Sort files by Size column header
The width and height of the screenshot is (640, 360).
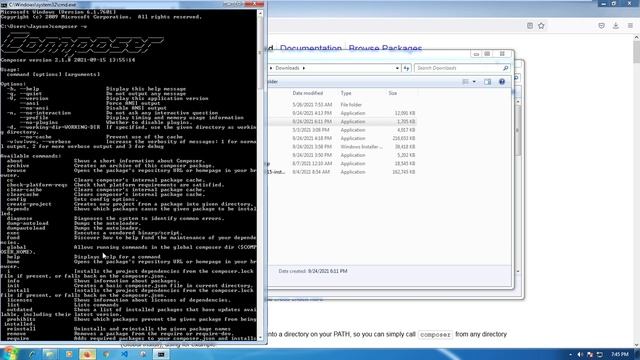point(393,93)
